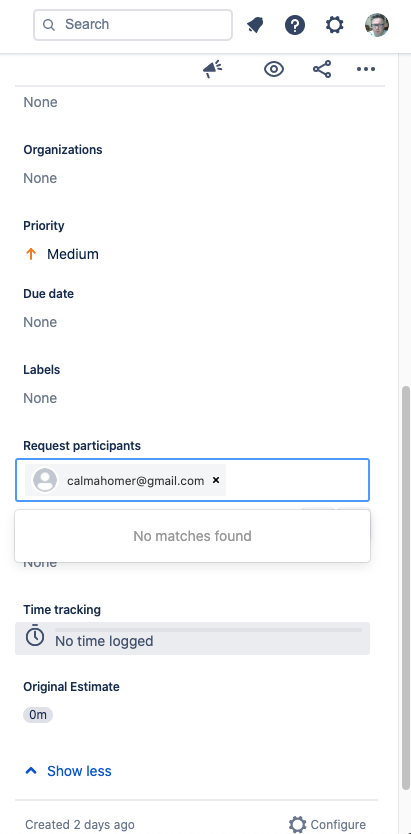Image resolution: width=411 pixels, height=834 pixels.
Task: Click the Request participants input box
Action: [192, 480]
